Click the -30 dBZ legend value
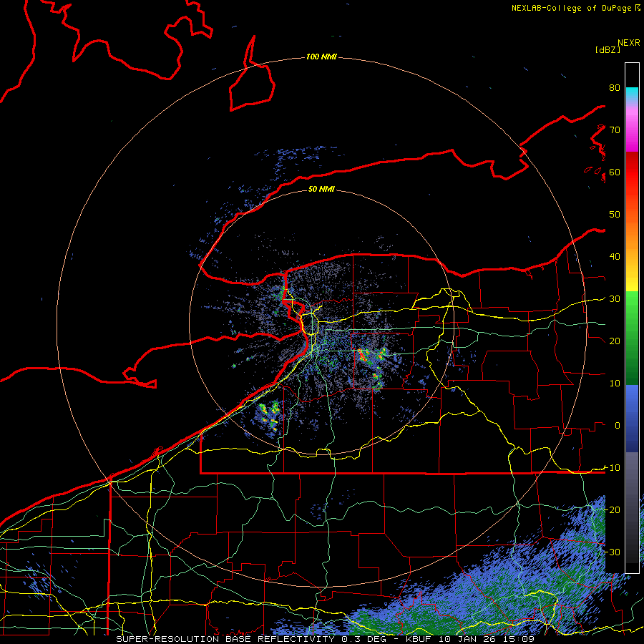Screen dimensions: 644x644 pyautogui.click(x=612, y=552)
